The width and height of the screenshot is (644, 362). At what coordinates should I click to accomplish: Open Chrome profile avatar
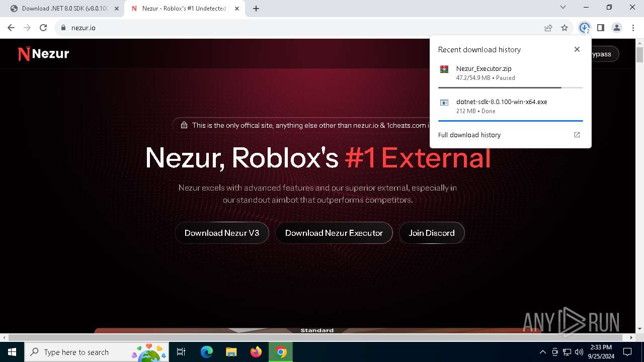pyautogui.click(x=617, y=28)
